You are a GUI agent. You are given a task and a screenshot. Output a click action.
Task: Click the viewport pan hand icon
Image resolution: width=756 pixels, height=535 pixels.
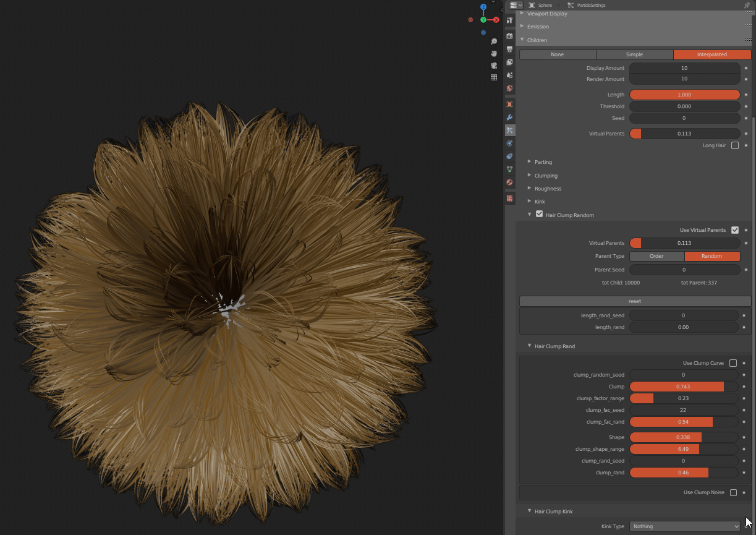(494, 53)
